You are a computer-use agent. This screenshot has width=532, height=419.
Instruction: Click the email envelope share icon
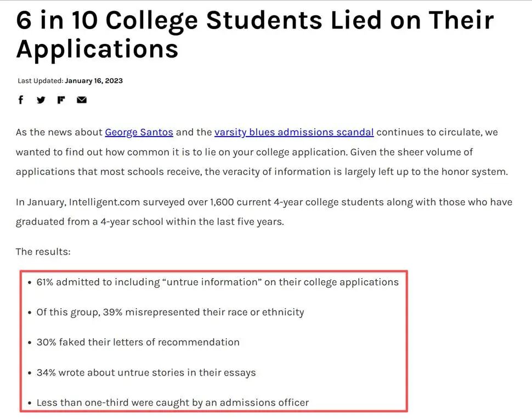[82, 100]
